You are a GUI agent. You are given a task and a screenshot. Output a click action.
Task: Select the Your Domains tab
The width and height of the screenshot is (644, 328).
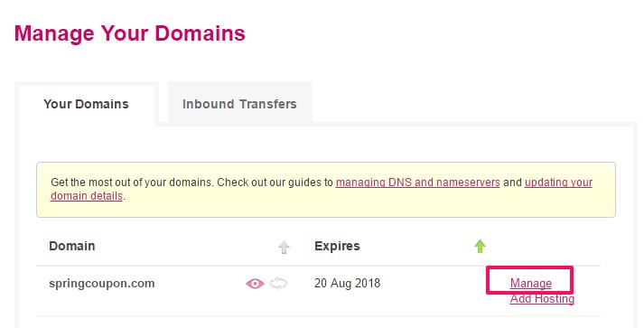[x=86, y=104]
